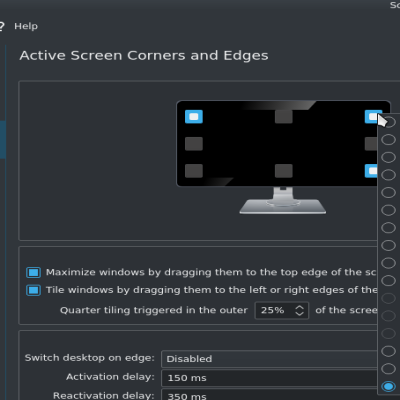Toggle Maximize windows by dragging to top edge
Screen dimensions: 400x400
[x=33, y=272]
